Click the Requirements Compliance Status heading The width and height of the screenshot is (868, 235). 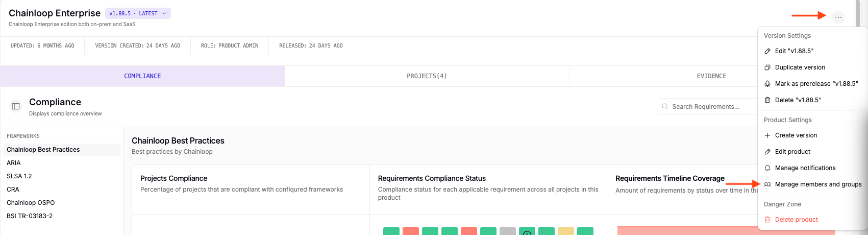click(x=432, y=178)
